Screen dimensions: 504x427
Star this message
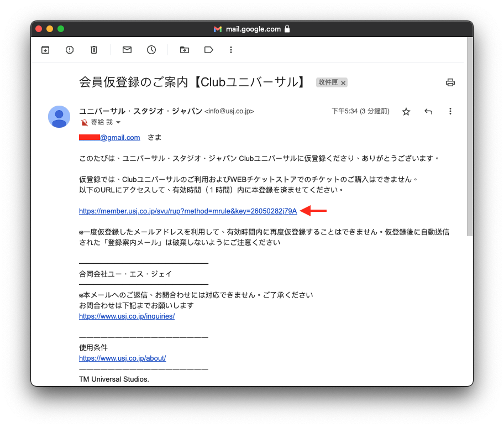[x=406, y=112]
